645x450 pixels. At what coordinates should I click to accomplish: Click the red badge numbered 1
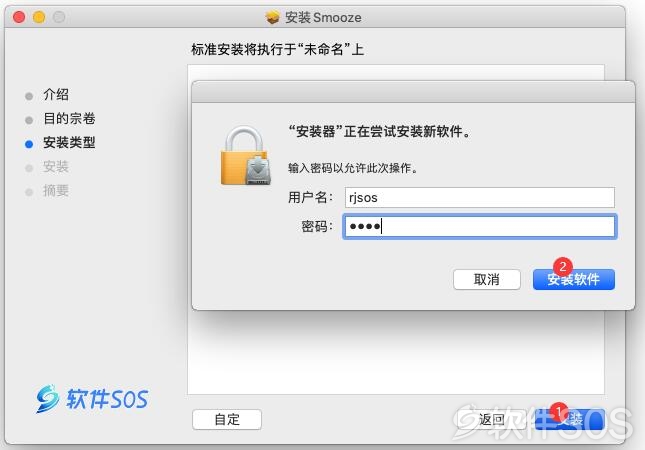(x=559, y=411)
